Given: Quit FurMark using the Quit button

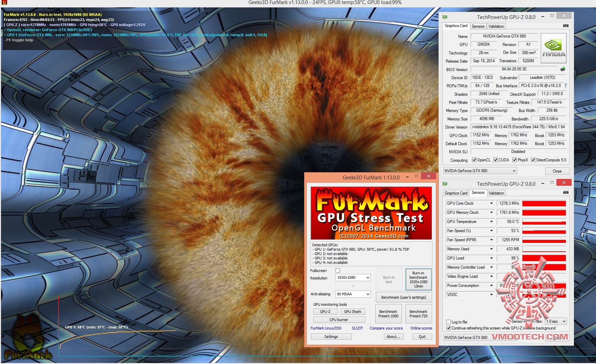Looking at the screenshot, I should tap(422, 337).
